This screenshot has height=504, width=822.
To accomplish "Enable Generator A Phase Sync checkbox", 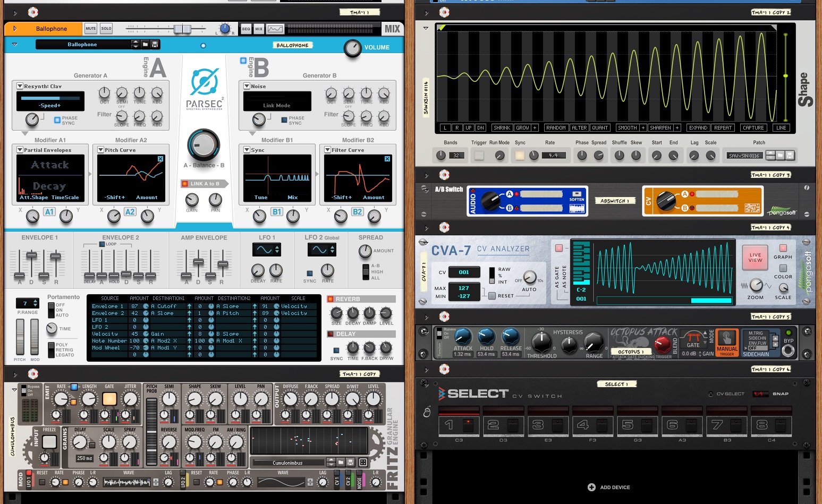I will (57, 120).
